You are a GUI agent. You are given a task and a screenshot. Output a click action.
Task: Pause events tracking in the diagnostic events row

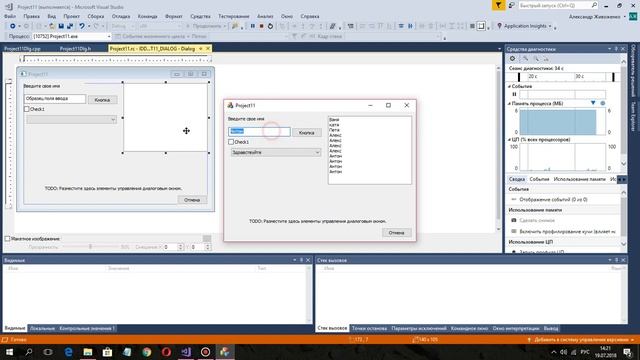514,94
